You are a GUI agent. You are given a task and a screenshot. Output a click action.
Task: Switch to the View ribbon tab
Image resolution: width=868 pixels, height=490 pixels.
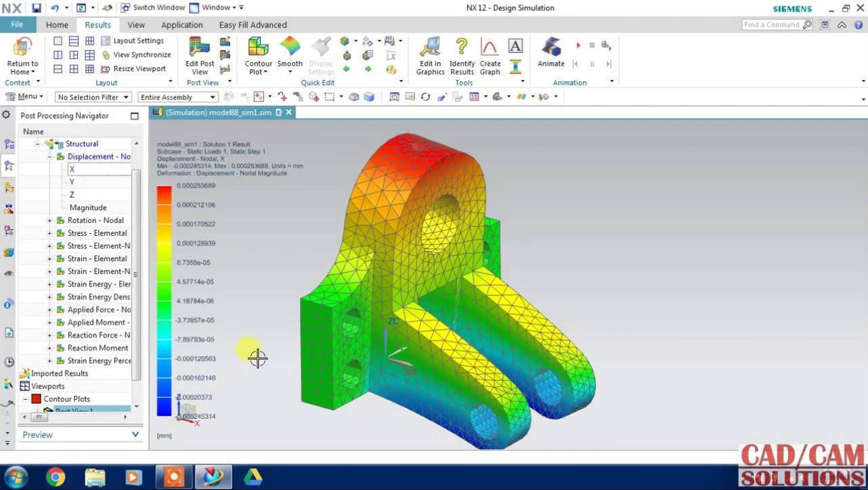[136, 25]
